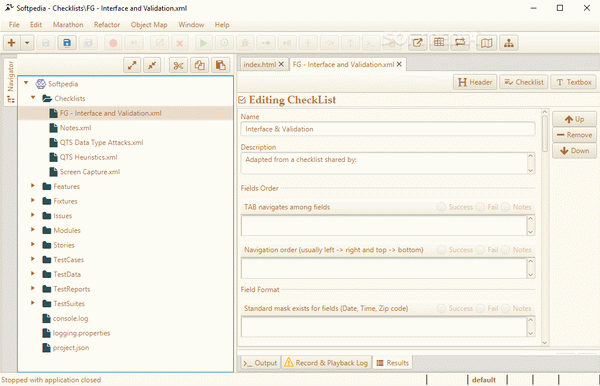This screenshot has height=386, width=600.
Task: Click the checklist editor vertical scrollbar thumb
Action: click(x=545, y=133)
